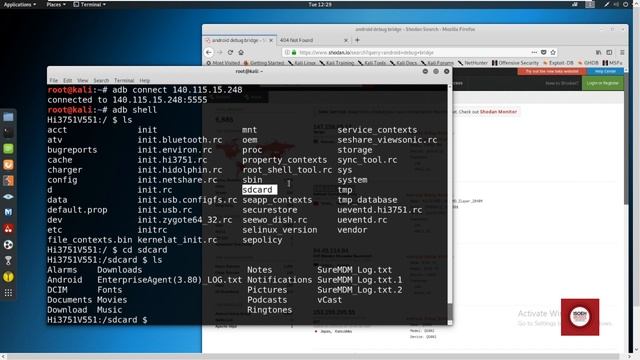Open NetHunter bookmark
Viewport: 640px width, 360px height.
pyautogui.click(x=473, y=63)
